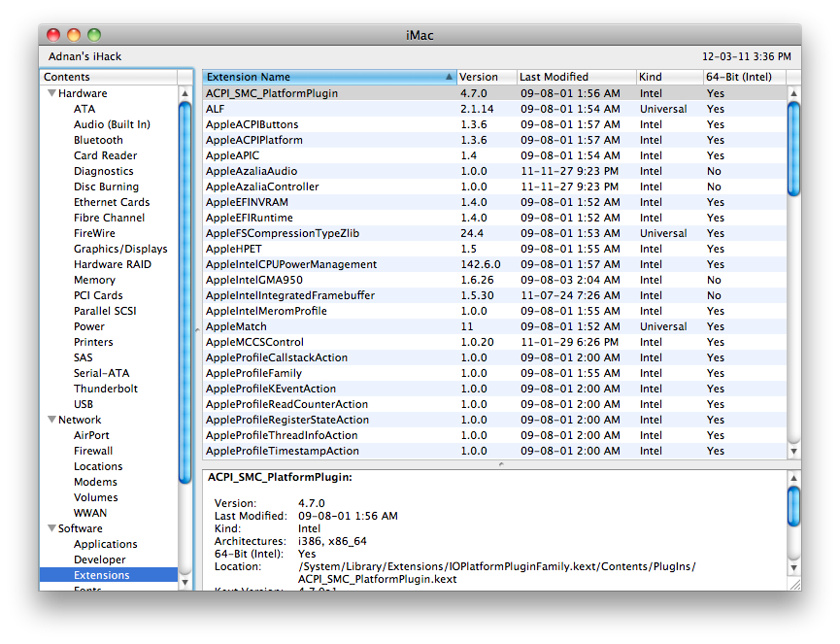Select Printers in sidebar
The image size is (840, 644).
tap(94, 342)
